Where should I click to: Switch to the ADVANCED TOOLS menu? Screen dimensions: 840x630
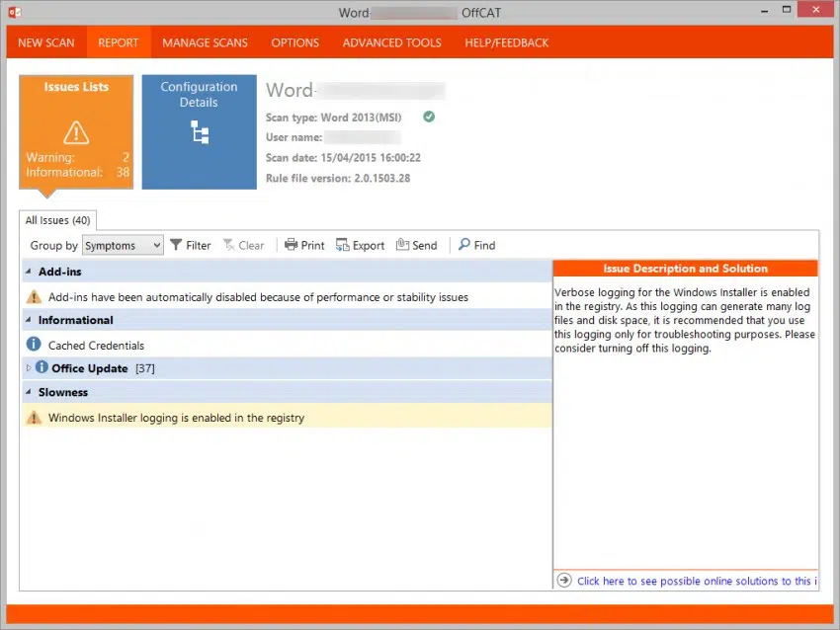391,42
